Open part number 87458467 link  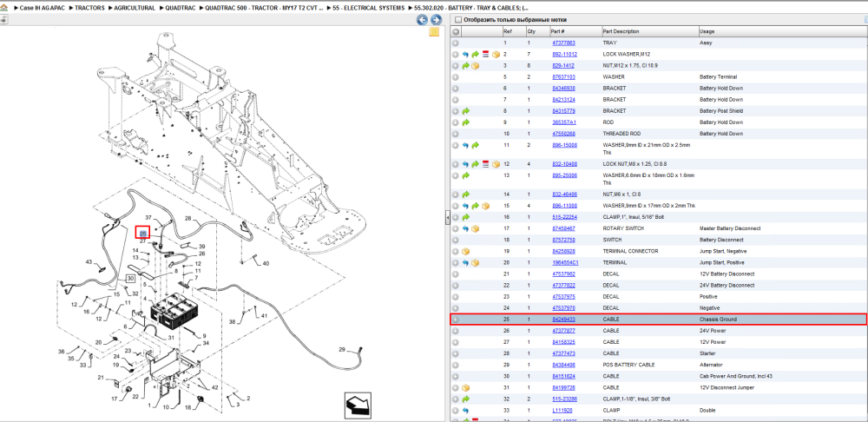point(563,228)
